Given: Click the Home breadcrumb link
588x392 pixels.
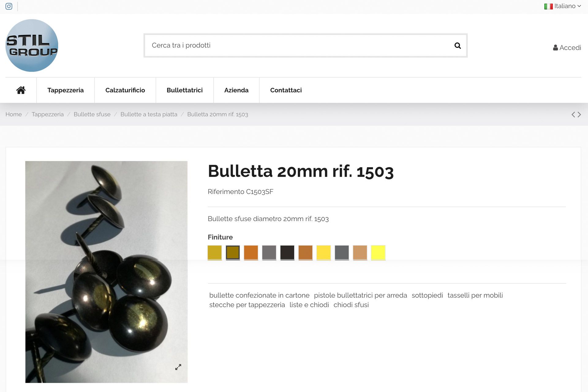Looking at the screenshot, I should (14, 114).
